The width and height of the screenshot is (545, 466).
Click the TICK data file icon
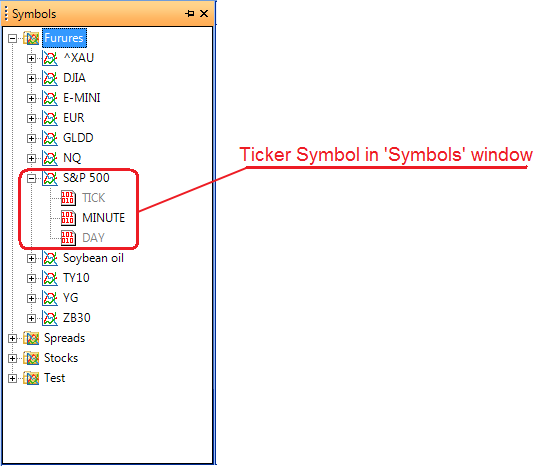[x=68, y=198]
